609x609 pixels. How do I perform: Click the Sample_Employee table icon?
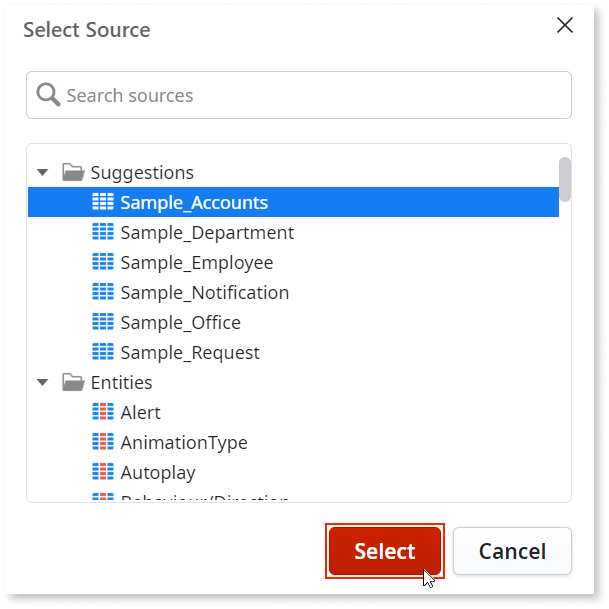(x=102, y=262)
